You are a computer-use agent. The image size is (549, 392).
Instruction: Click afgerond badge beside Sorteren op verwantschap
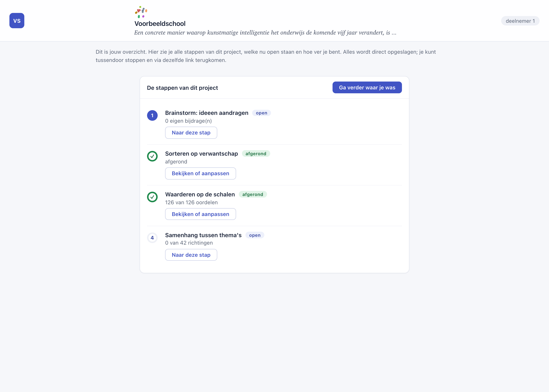click(256, 154)
